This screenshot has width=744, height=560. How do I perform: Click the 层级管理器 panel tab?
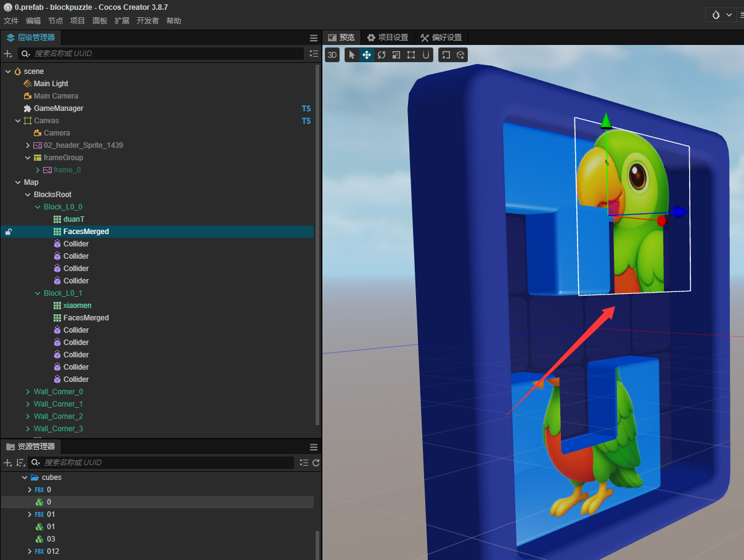[31, 38]
